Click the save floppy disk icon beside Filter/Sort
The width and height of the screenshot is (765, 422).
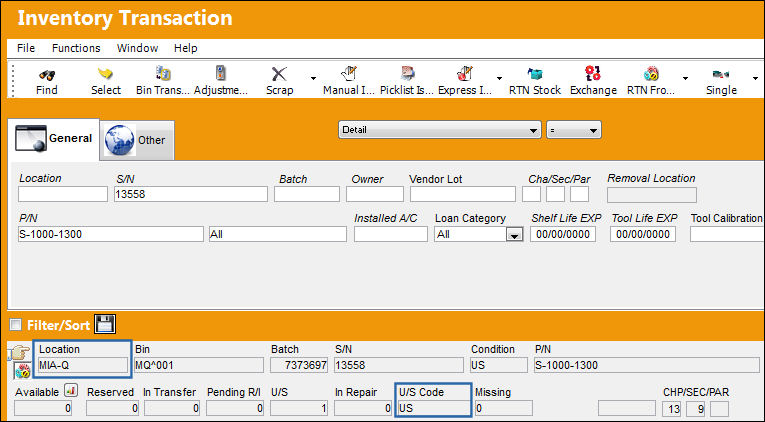pyautogui.click(x=105, y=324)
